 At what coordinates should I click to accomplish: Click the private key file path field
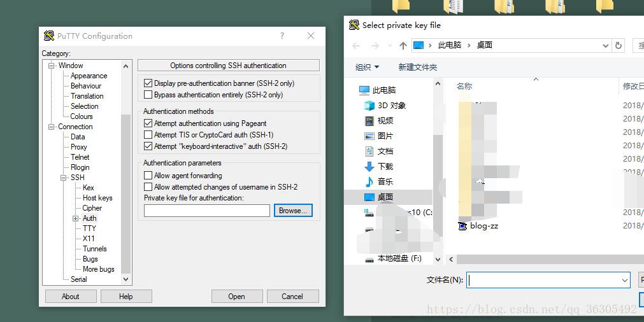[x=206, y=211]
